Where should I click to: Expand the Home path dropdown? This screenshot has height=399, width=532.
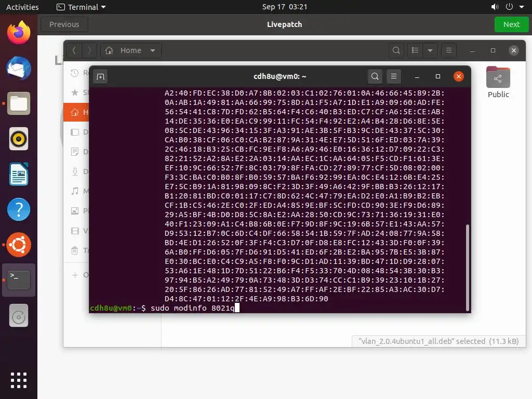[153, 50]
